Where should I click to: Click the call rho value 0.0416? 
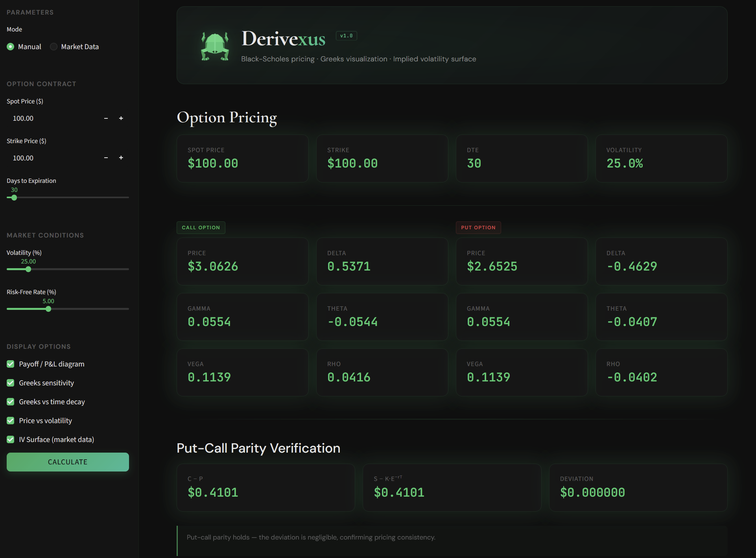(x=349, y=377)
